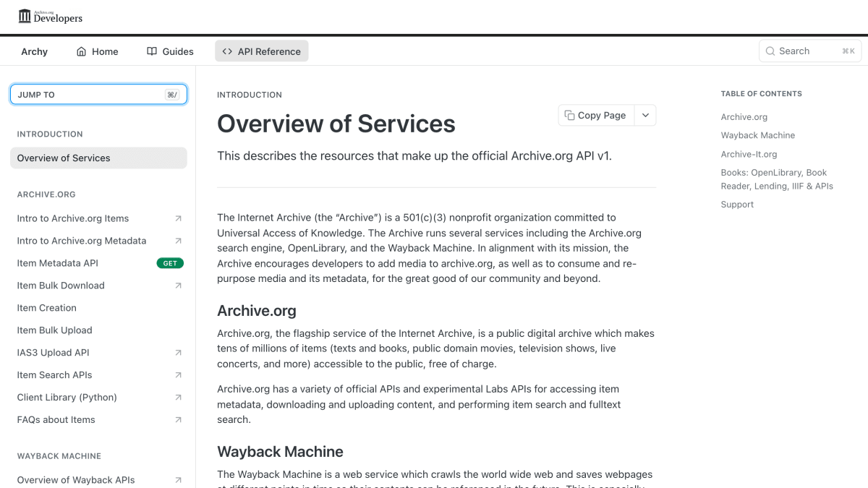Click the Guides book icon
This screenshot has height=488, width=868.
coord(152,51)
